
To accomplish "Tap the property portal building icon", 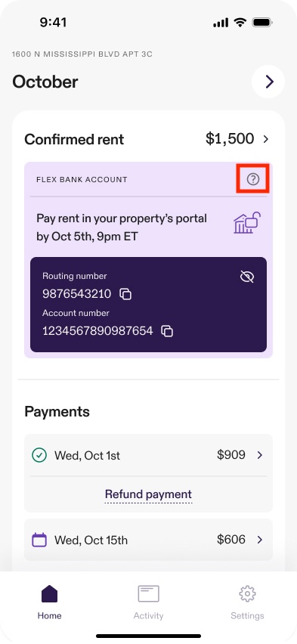I will [247, 223].
